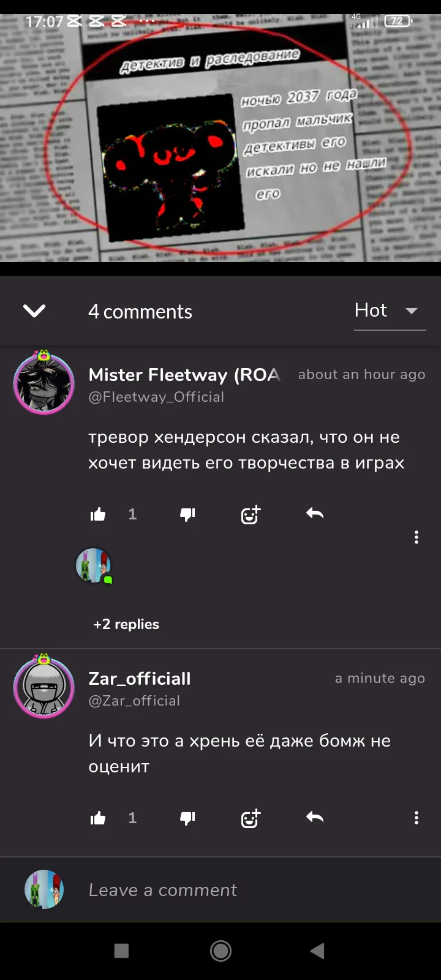441x980 pixels.
Task: Dislike Zar_officiall's comment with thumbs down
Action: [x=187, y=818]
